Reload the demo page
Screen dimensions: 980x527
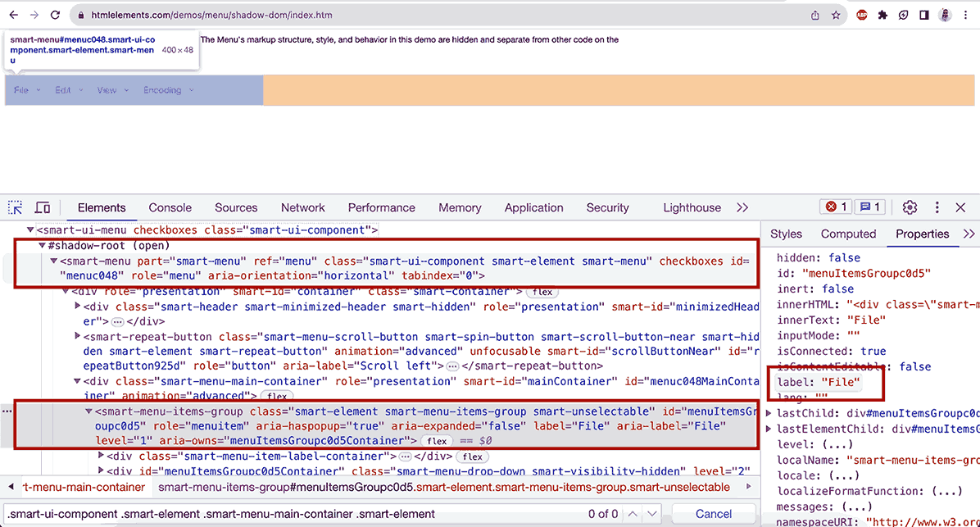[x=54, y=14]
